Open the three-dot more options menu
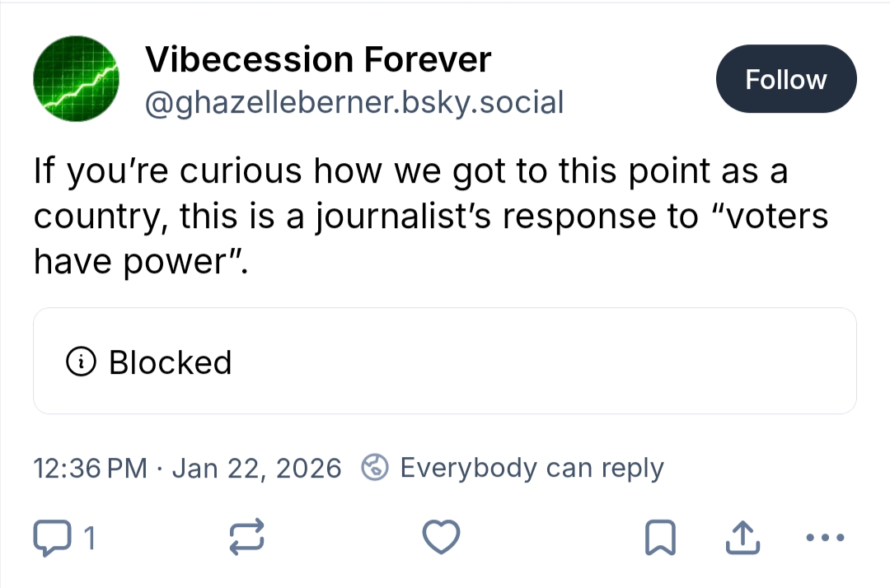 (823, 539)
